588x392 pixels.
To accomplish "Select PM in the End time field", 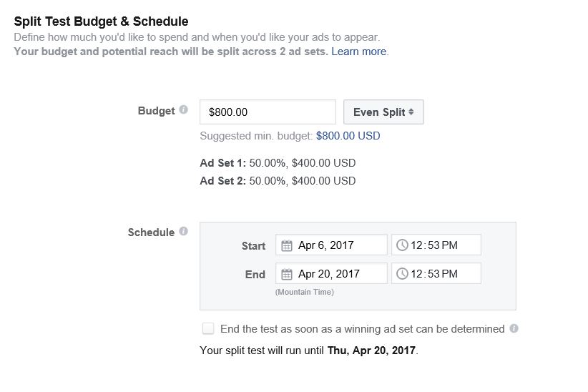I will (450, 274).
